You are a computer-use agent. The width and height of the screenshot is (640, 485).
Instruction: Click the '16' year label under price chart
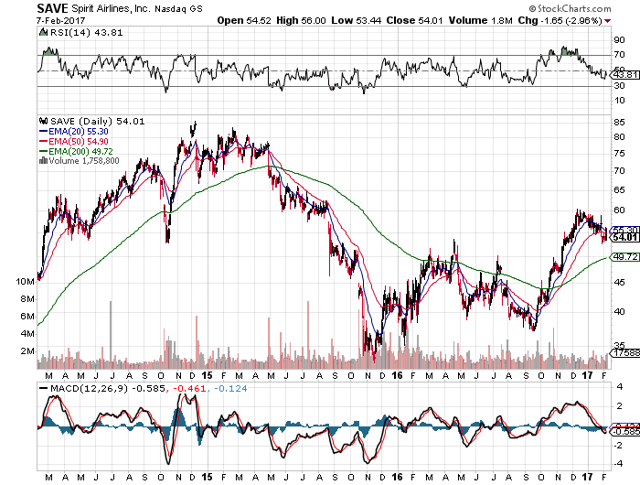click(x=397, y=375)
